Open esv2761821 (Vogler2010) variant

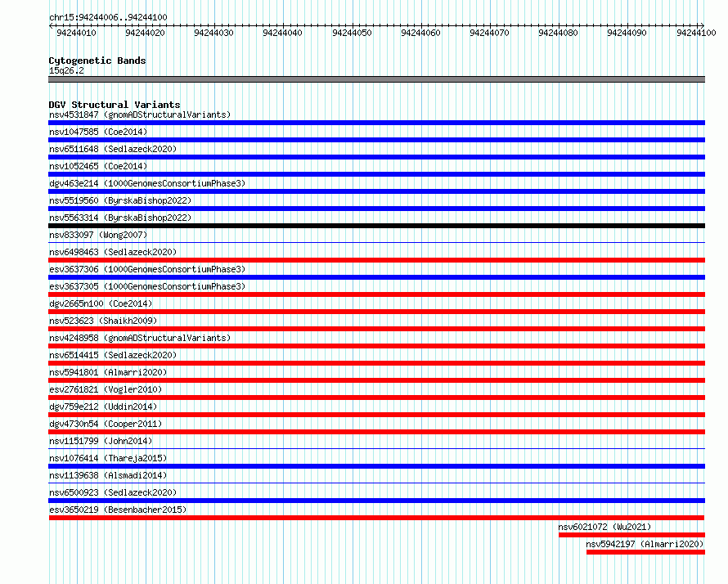106,389
